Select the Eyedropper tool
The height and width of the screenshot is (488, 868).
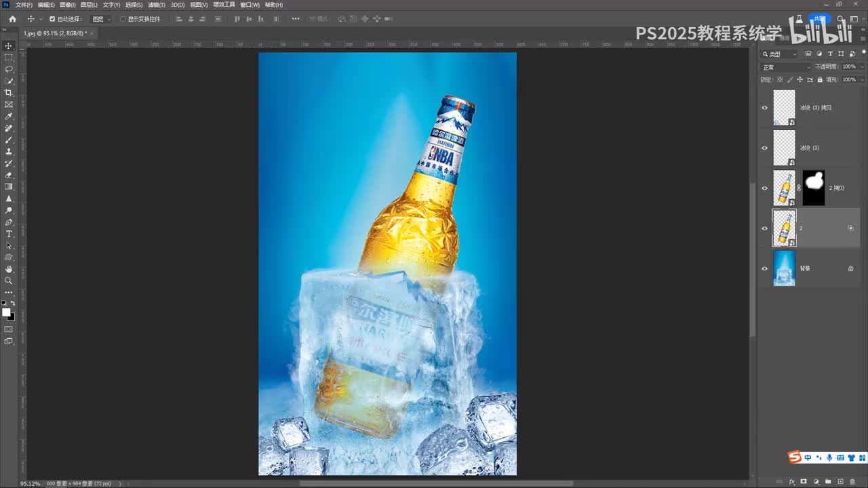click(x=9, y=117)
